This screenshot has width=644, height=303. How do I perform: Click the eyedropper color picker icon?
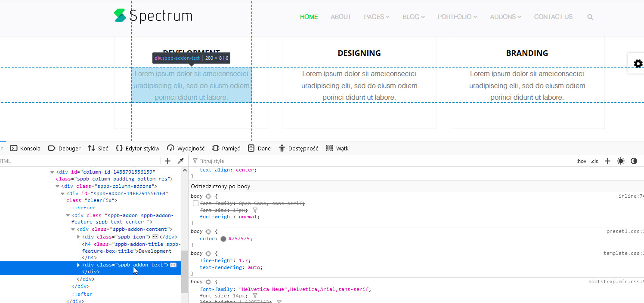(181, 161)
